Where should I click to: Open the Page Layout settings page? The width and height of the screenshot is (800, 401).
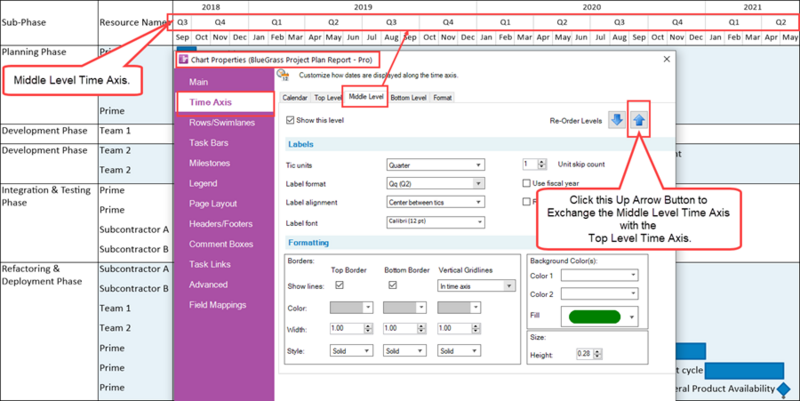(213, 204)
